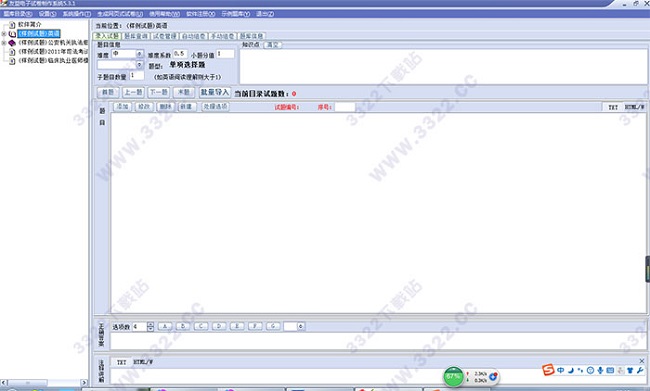The image size is (650, 391).
Task: Select answer option D button
Action: point(219,326)
